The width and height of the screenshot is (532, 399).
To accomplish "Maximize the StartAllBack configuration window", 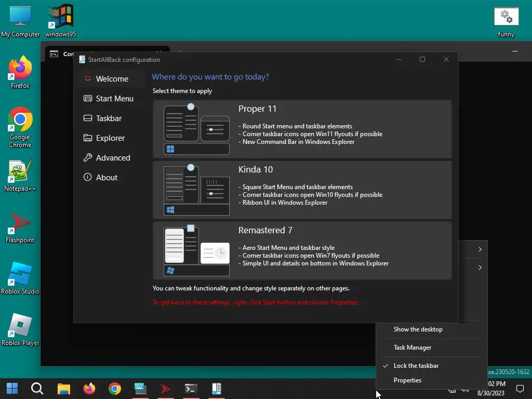I will click(422, 59).
